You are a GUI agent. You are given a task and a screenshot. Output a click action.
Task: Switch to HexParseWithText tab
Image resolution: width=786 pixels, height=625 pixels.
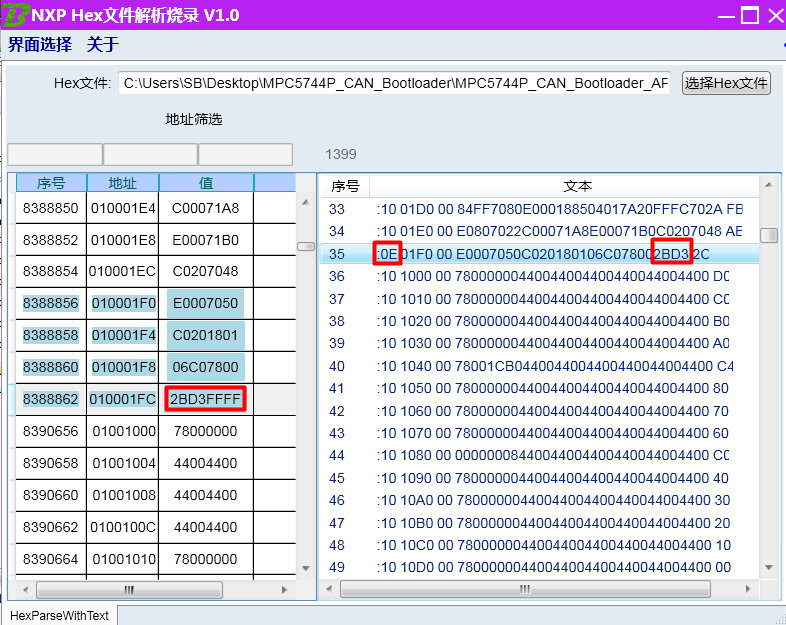[x=59, y=615]
